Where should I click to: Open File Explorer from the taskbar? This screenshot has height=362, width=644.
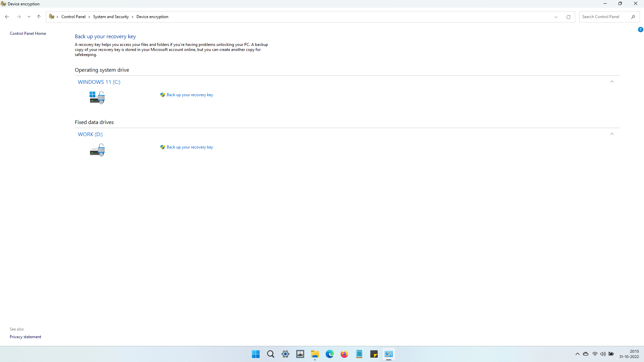click(x=315, y=354)
